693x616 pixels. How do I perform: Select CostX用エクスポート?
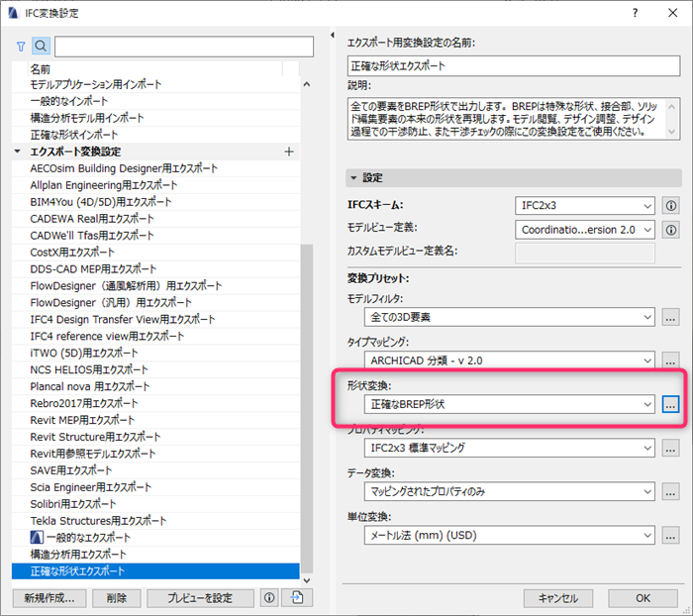(x=155, y=253)
